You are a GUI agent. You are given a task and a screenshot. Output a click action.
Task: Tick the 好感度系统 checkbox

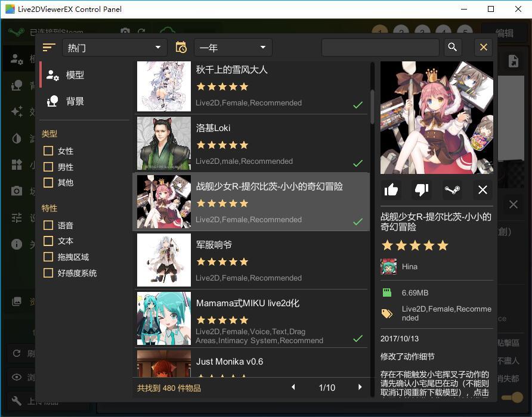click(49, 273)
